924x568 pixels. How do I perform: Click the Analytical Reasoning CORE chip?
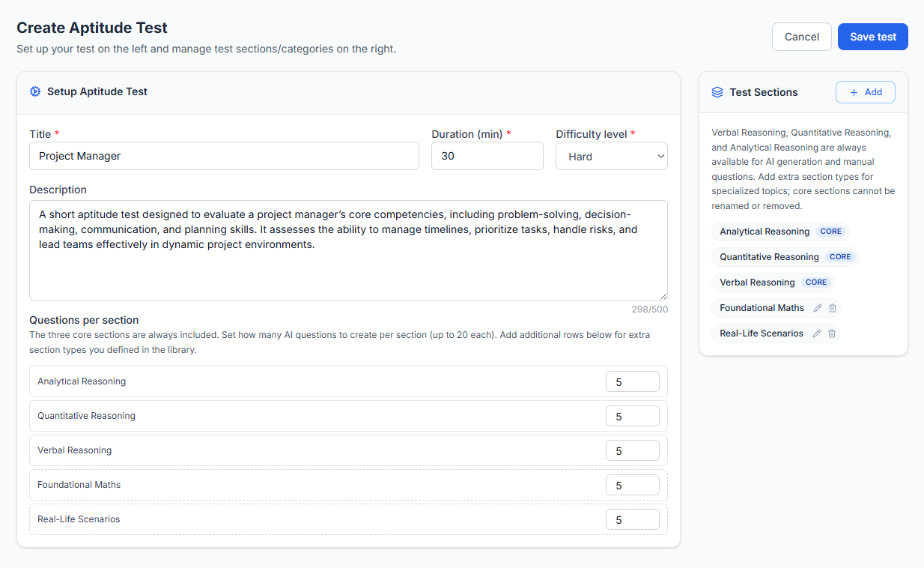click(781, 232)
